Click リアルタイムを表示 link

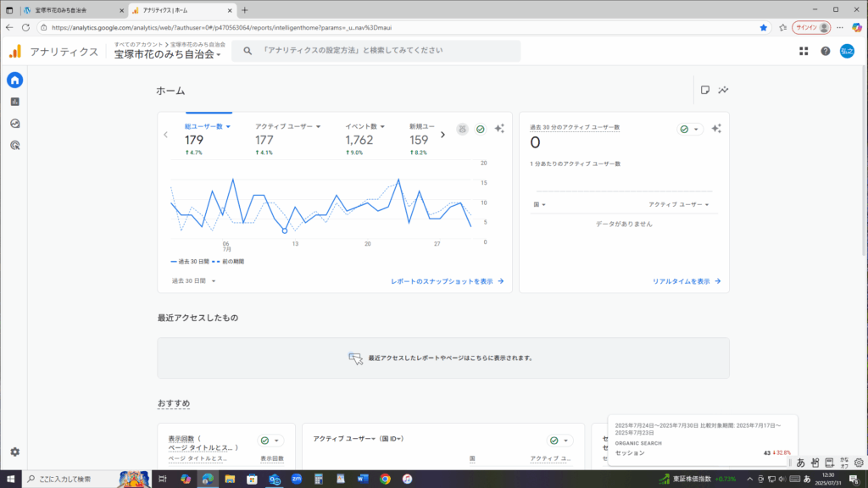click(687, 281)
